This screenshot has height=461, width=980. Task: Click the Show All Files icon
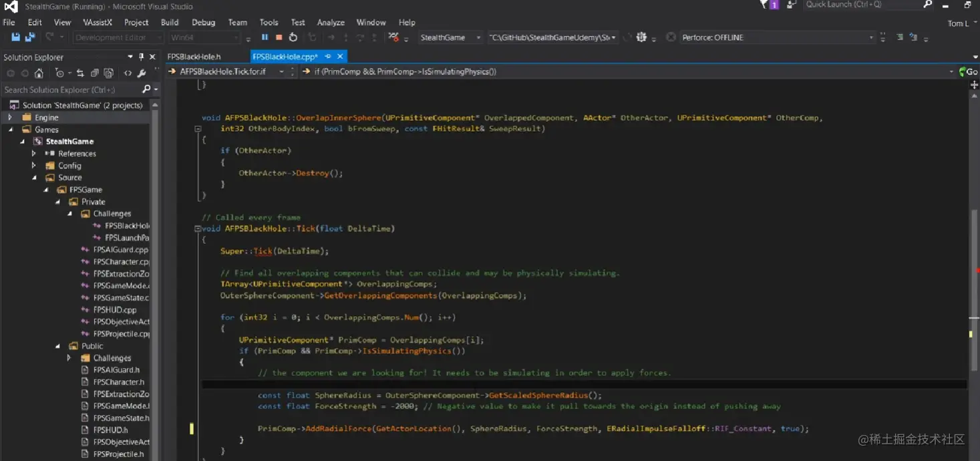[108, 73]
